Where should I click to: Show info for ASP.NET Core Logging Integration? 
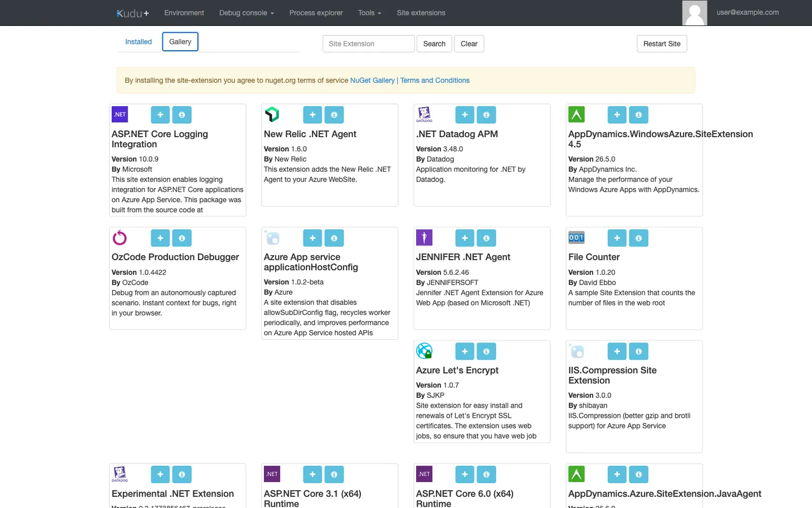coord(182,115)
